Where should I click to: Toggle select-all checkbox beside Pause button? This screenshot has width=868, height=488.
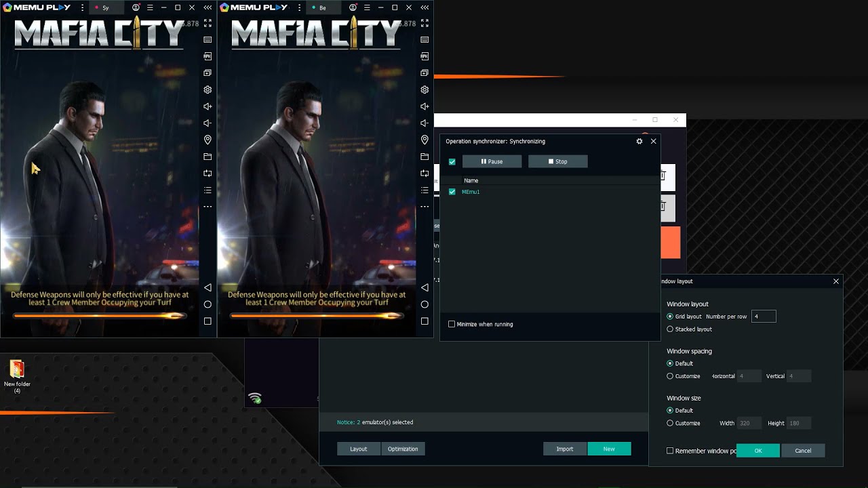point(452,161)
